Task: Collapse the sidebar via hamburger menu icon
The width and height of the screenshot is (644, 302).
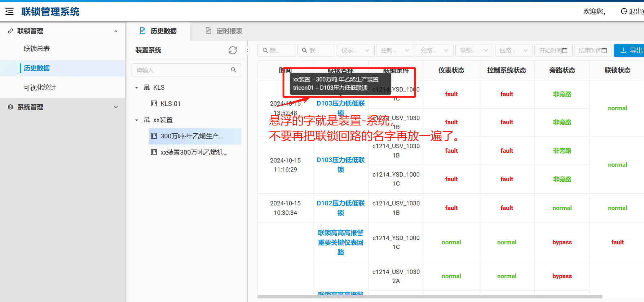Action: 10,12
